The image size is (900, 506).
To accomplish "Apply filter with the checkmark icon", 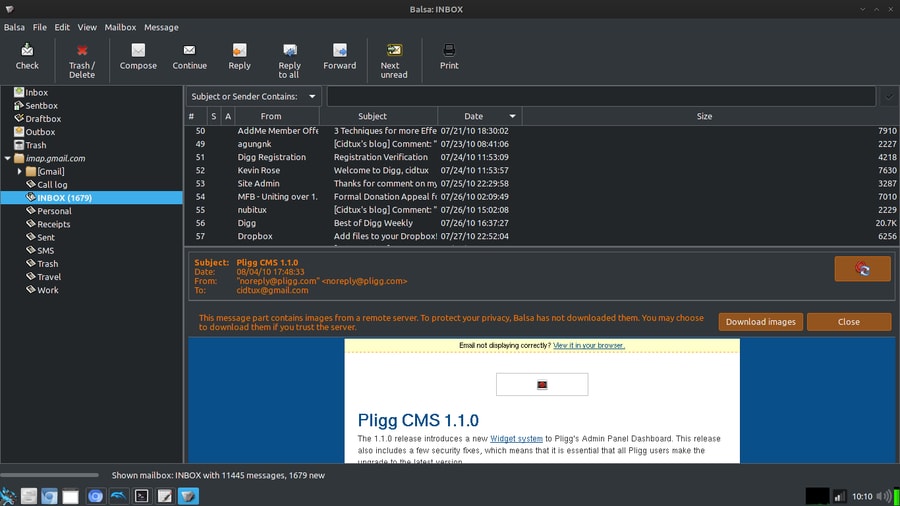I will [889, 96].
